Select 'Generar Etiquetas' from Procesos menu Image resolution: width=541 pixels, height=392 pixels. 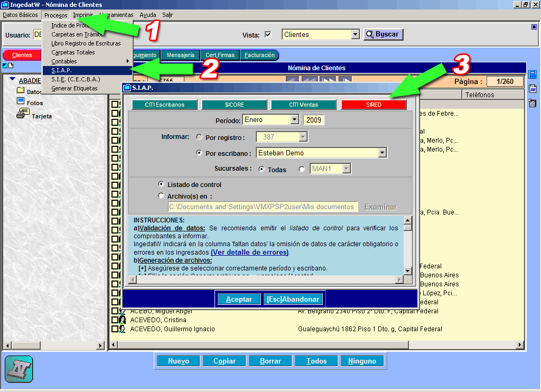(x=74, y=88)
